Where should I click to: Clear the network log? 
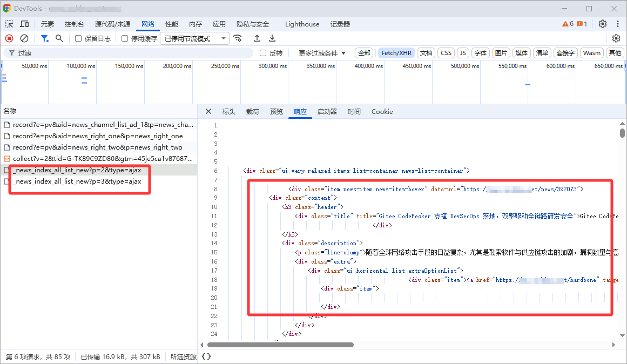pos(24,38)
